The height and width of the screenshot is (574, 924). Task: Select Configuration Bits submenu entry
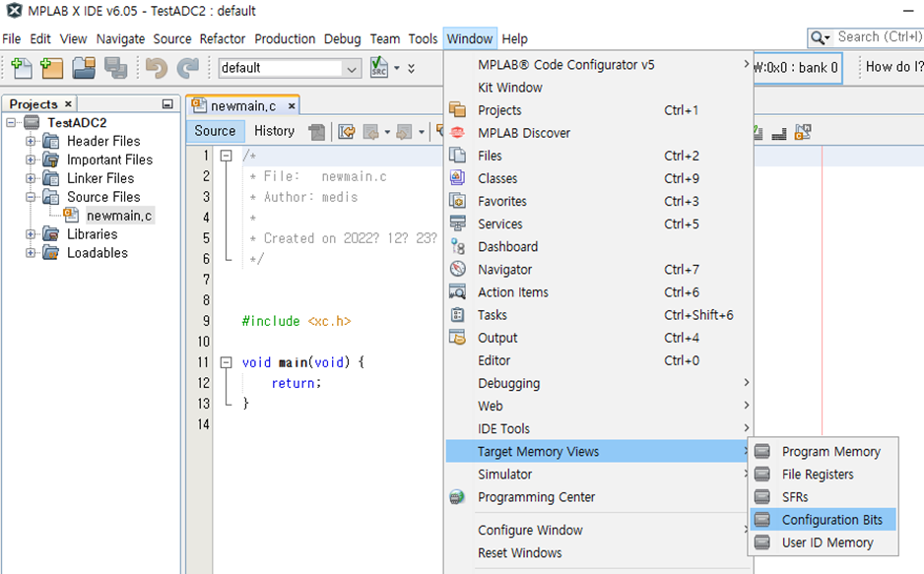point(824,519)
